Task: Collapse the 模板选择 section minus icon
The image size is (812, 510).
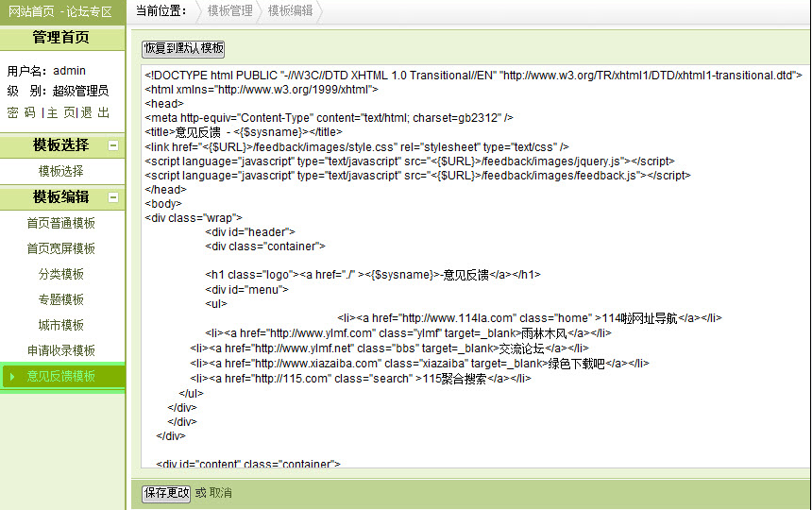Action: click(x=113, y=145)
